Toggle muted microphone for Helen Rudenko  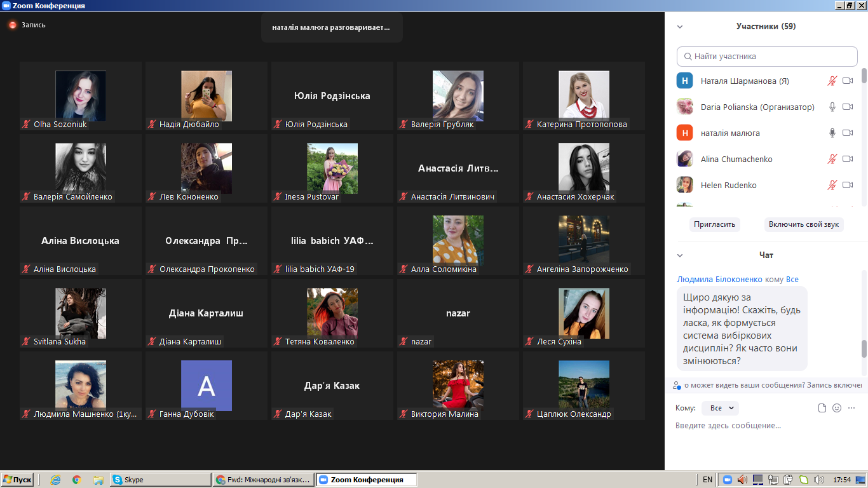pyautogui.click(x=832, y=185)
